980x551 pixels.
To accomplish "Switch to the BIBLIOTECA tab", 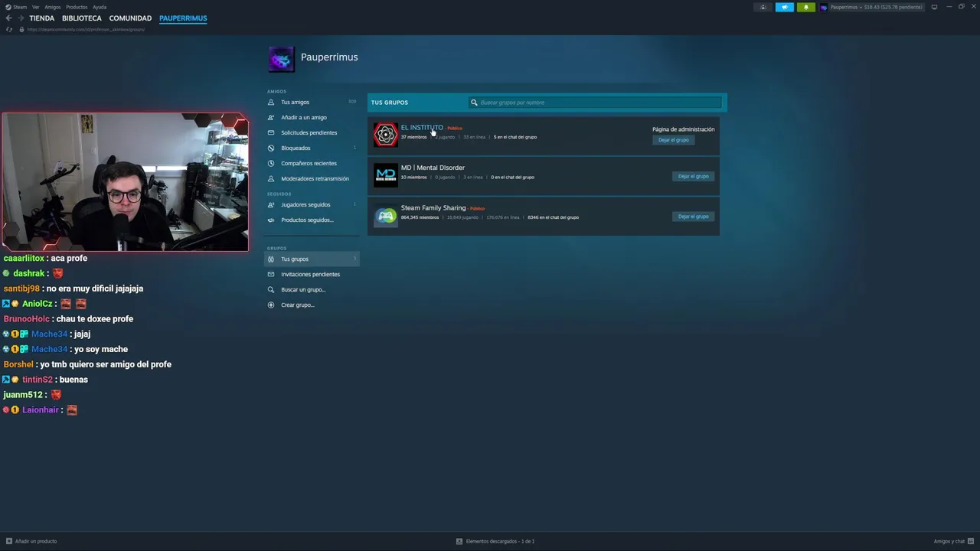I will click(82, 18).
